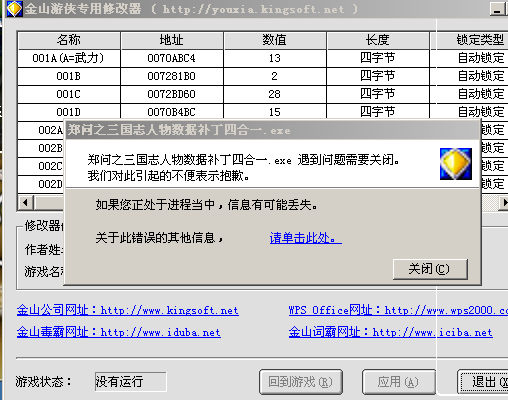Open the WPS Office网址 wps2000 link
This screenshot has width=508, height=400.
(398, 310)
